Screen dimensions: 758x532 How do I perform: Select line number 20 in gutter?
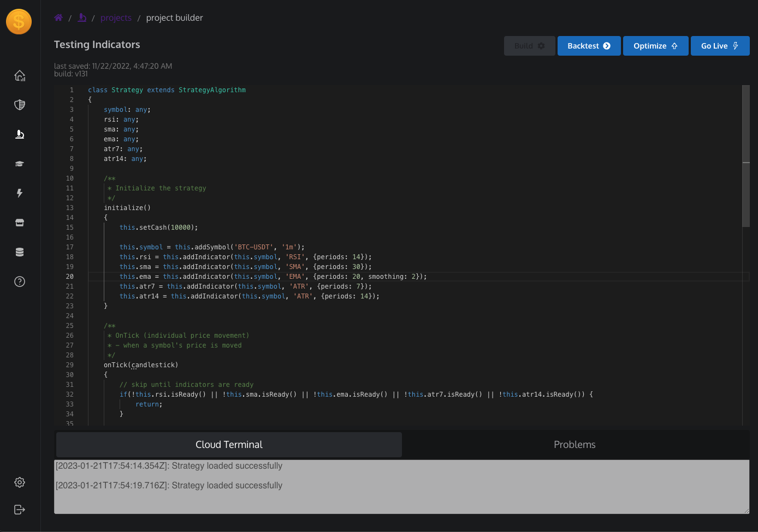point(70,277)
